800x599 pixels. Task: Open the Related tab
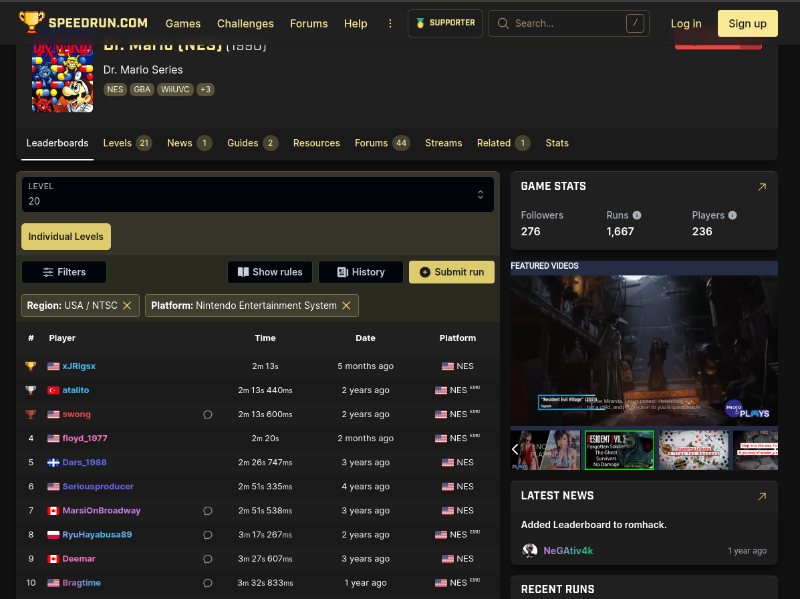pyautogui.click(x=503, y=143)
